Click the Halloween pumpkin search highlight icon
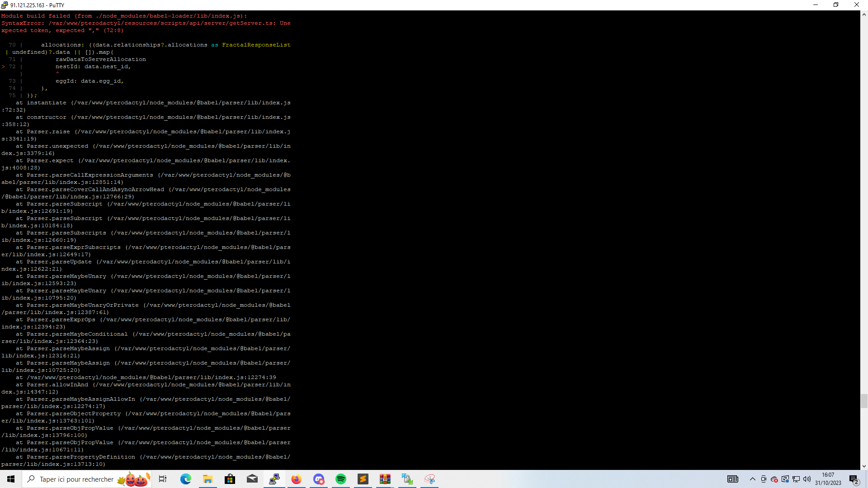The width and height of the screenshot is (868, 488). point(134,479)
